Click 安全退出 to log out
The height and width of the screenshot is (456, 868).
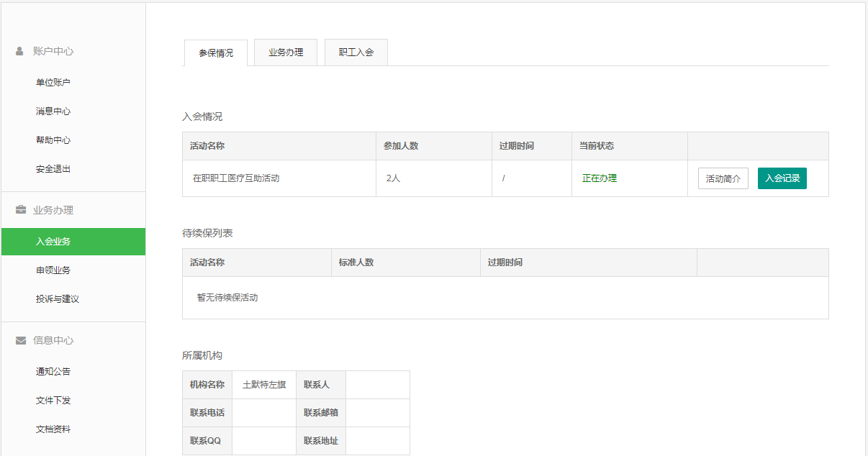(53, 169)
